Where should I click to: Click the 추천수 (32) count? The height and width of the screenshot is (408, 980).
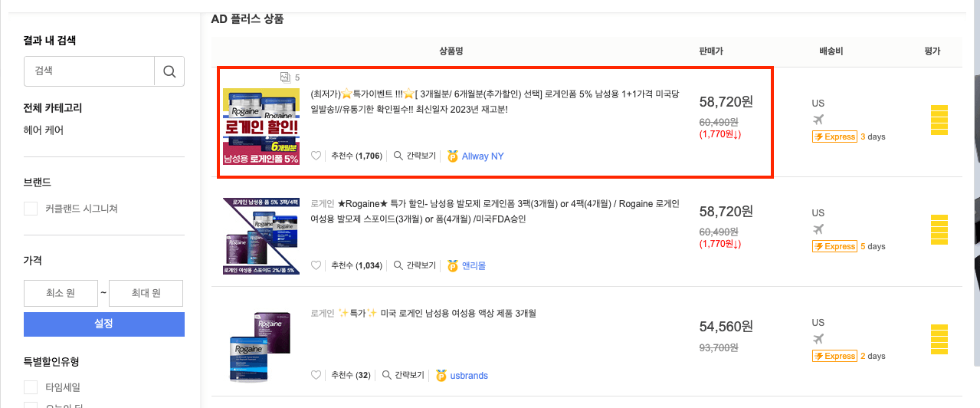point(351,376)
